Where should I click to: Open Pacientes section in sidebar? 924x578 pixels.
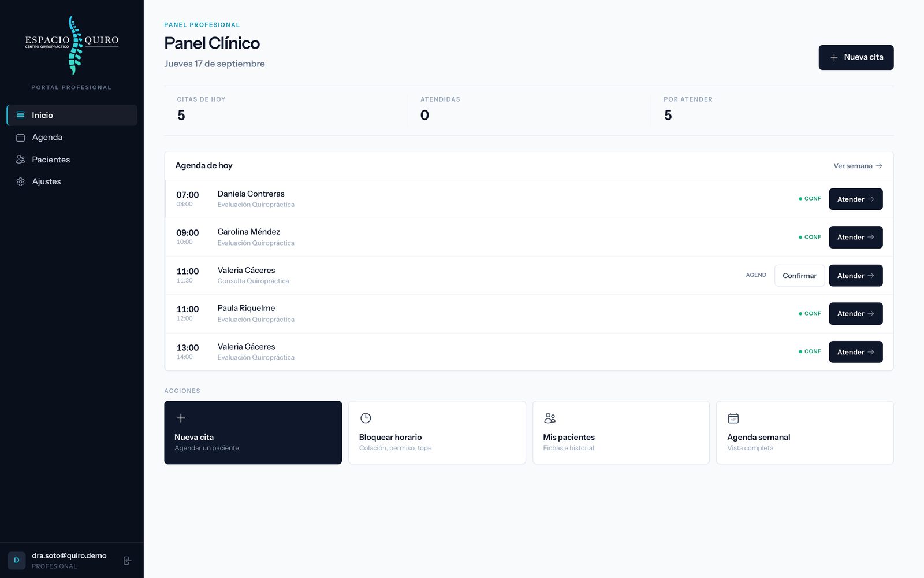click(x=72, y=160)
